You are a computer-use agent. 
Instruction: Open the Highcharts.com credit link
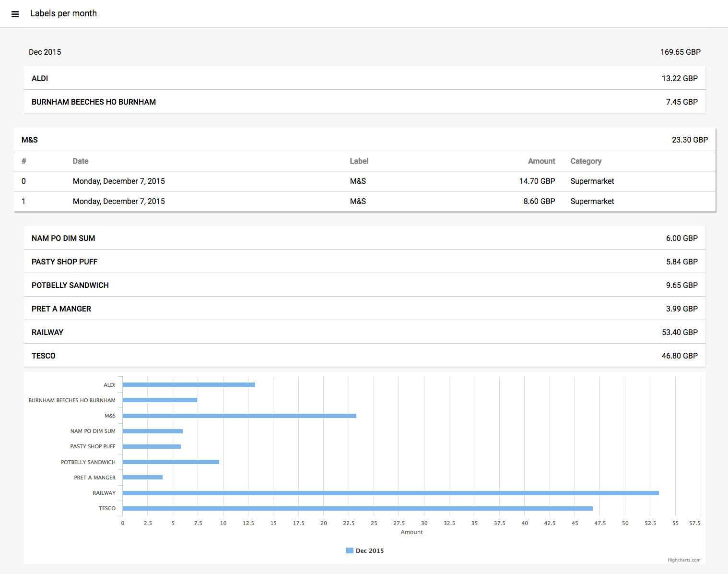[x=684, y=560]
